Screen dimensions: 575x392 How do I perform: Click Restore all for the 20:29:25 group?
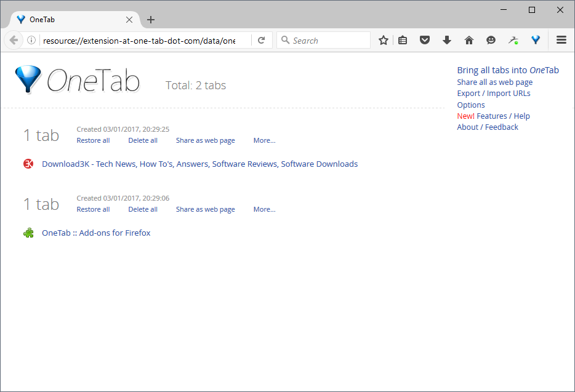tap(93, 140)
